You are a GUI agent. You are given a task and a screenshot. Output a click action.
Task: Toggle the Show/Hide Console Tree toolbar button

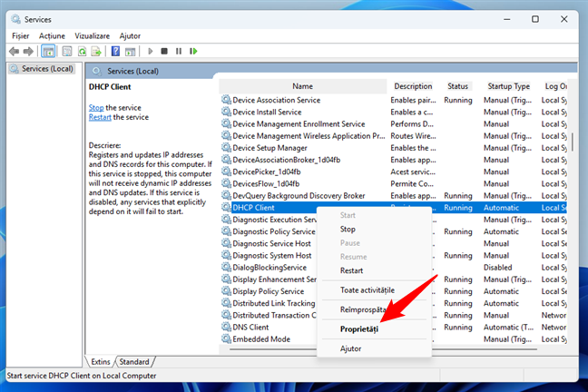[48, 52]
